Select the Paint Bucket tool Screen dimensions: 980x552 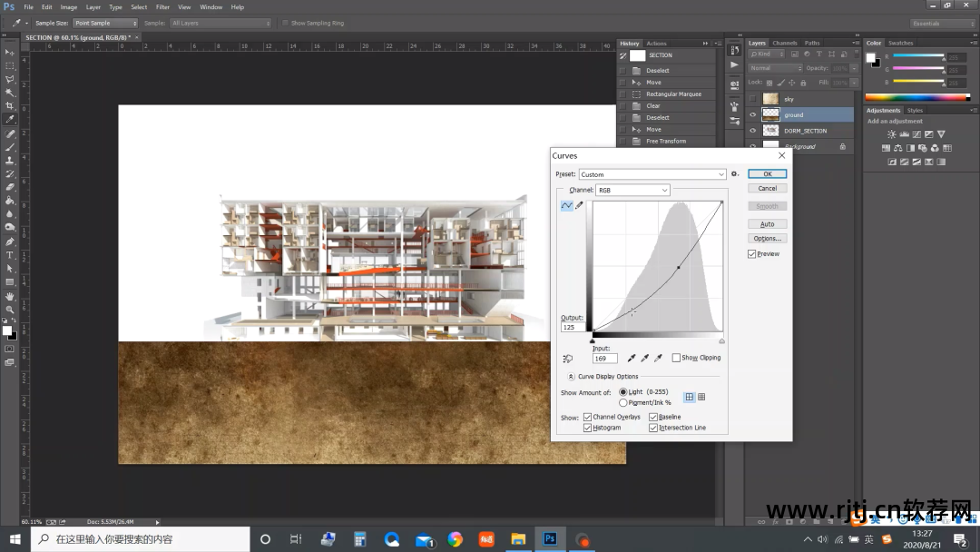[x=9, y=201]
